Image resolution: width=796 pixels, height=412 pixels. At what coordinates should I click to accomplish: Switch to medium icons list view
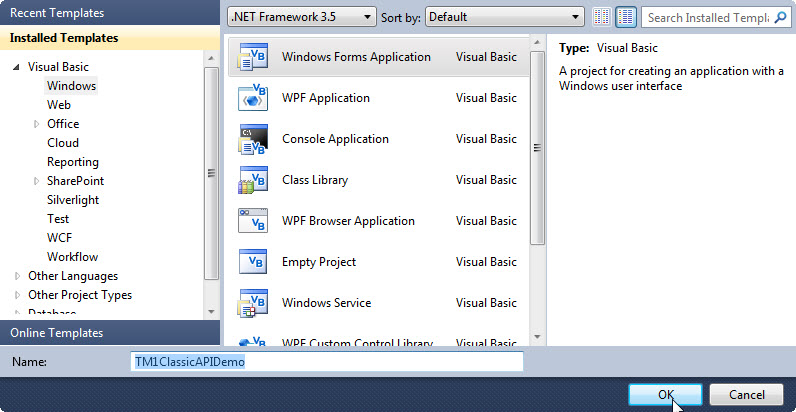click(626, 17)
